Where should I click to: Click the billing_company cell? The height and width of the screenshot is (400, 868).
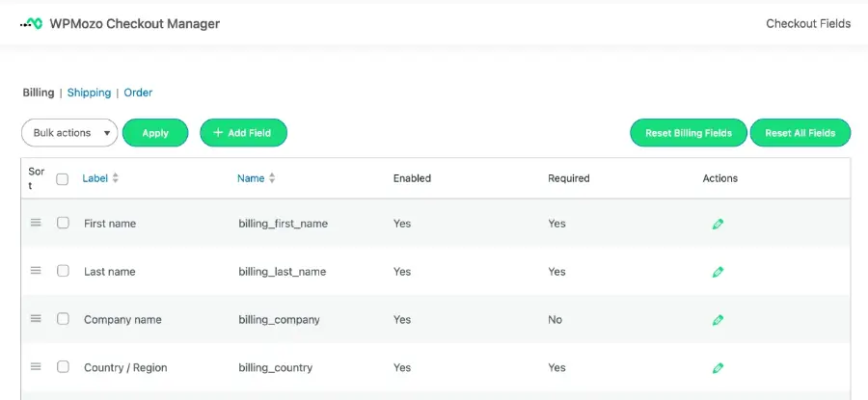(279, 320)
